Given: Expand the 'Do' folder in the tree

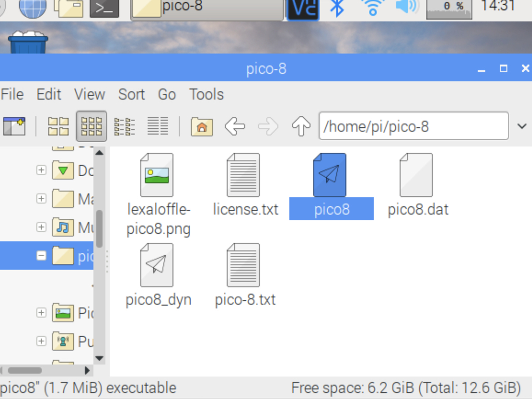Looking at the screenshot, I should click(41, 170).
